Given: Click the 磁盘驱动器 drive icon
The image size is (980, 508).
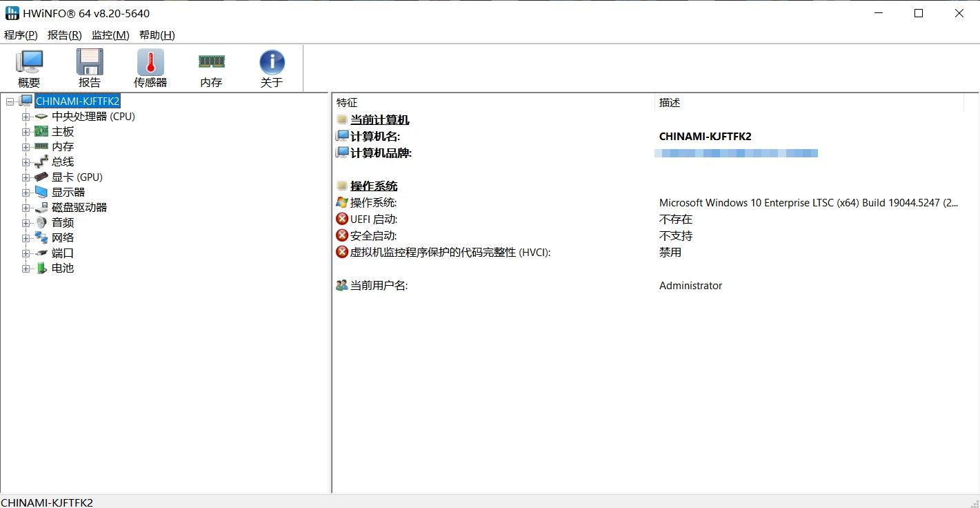Looking at the screenshot, I should click(x=41, y=208).
